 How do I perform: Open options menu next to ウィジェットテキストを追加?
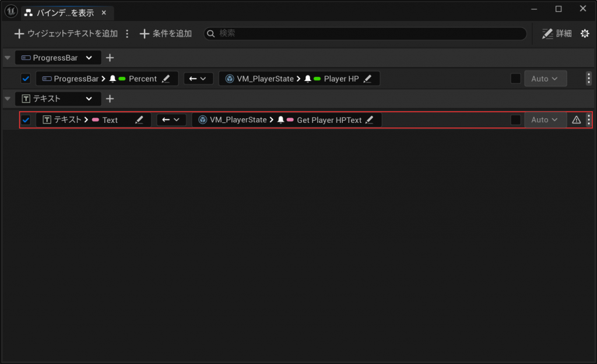[127, 34]
